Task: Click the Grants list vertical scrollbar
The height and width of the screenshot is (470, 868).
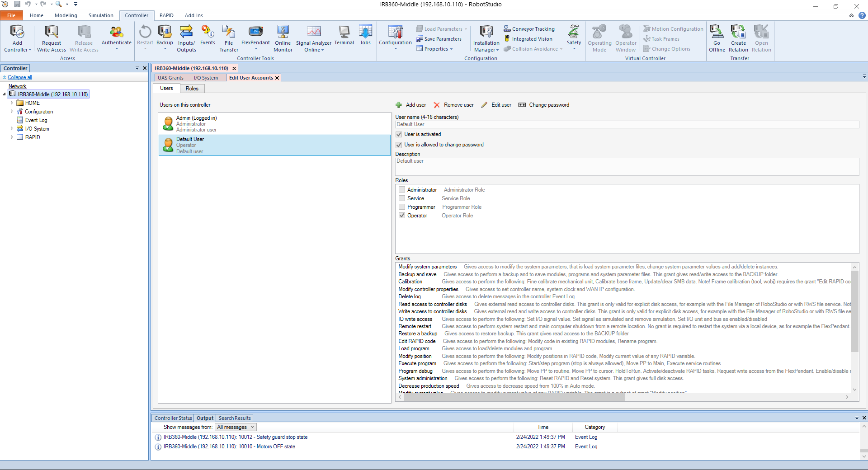Action: point(854,312)
